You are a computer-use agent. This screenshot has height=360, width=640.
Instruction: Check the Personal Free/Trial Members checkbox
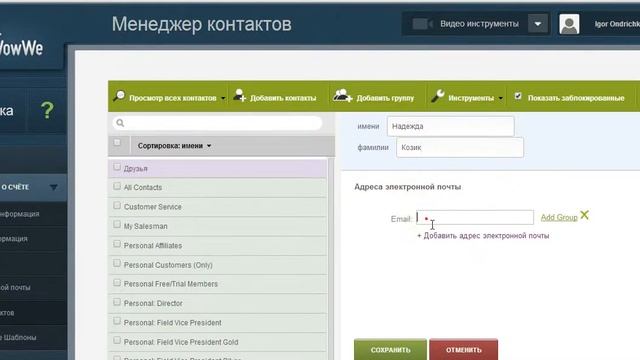pyautogui.click(x=117, y=282)
